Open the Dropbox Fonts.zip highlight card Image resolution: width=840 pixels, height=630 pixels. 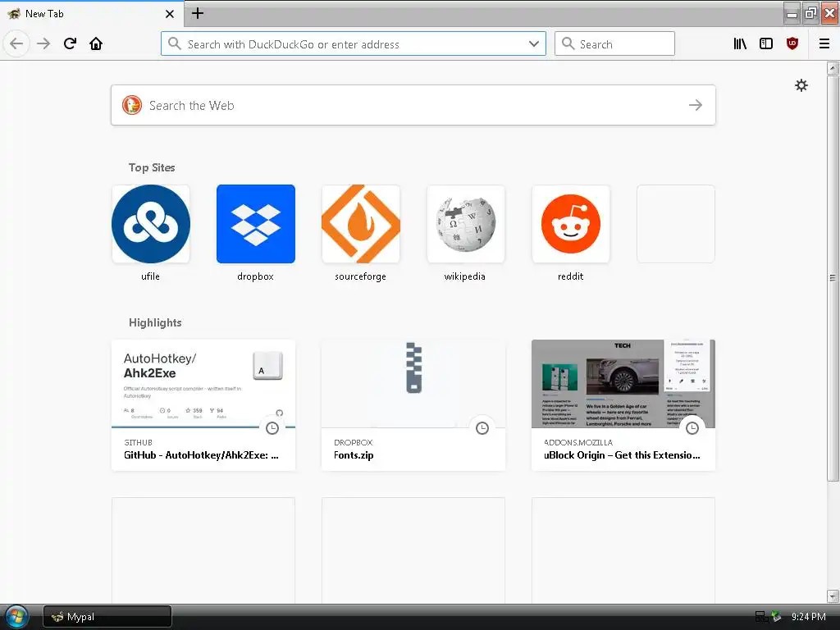click(x=413, y=405)
